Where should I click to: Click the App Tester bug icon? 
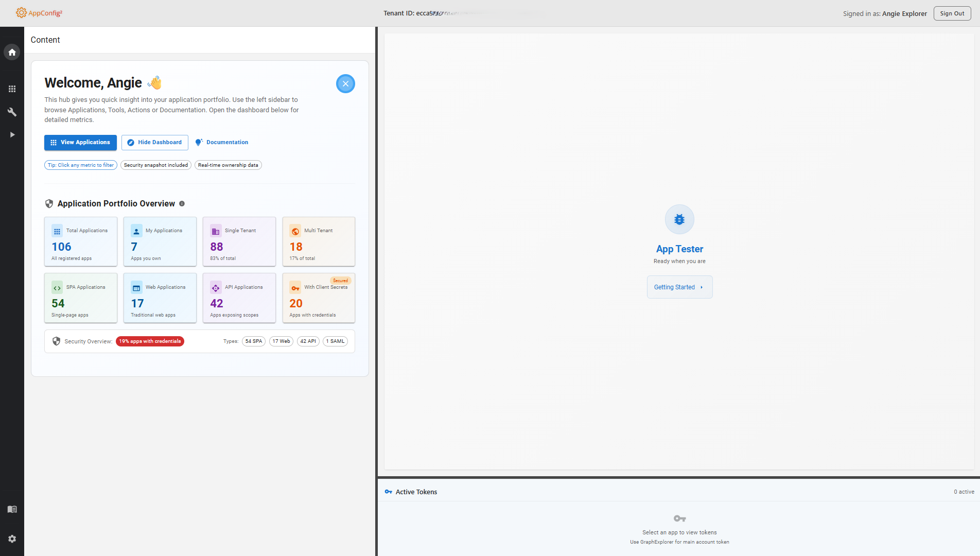[679, 219]
